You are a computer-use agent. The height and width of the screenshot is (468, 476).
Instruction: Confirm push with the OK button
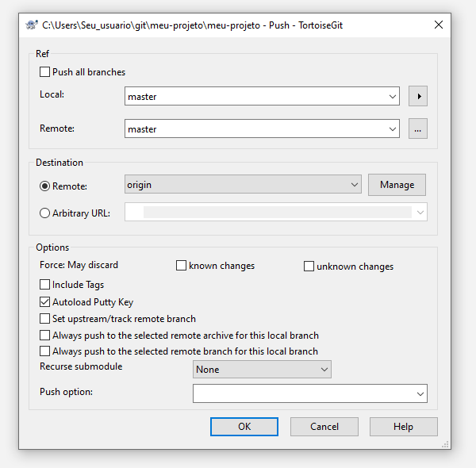coord(244,427)
